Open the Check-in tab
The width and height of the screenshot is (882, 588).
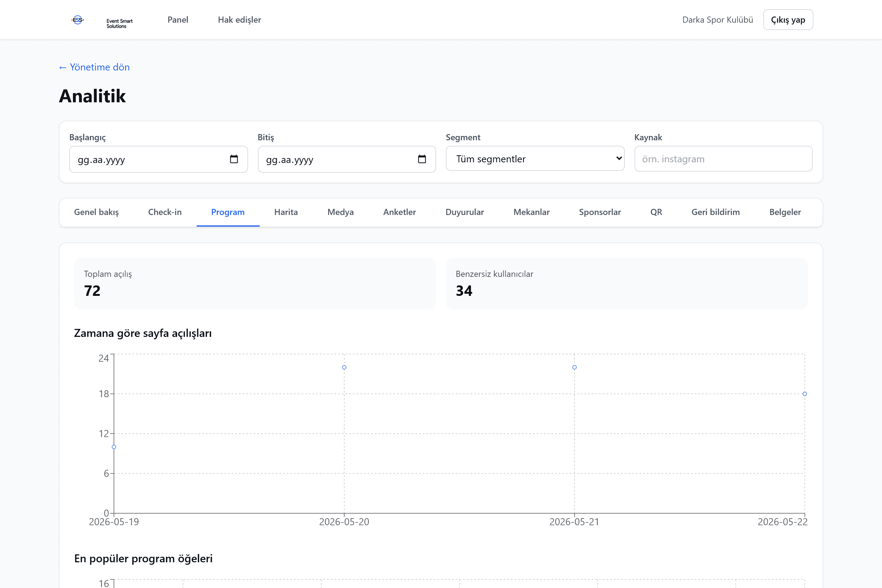(x=165, y=212)
